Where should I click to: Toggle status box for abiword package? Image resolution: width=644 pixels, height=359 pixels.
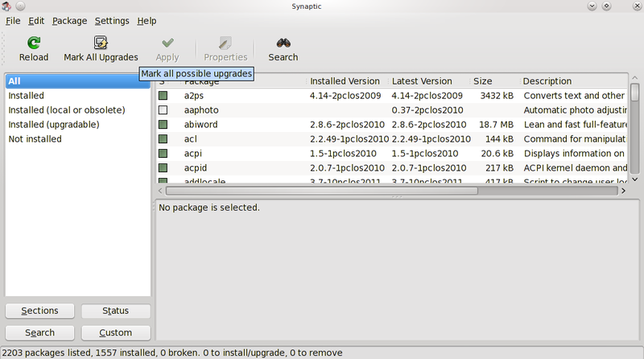pos(163,125)
